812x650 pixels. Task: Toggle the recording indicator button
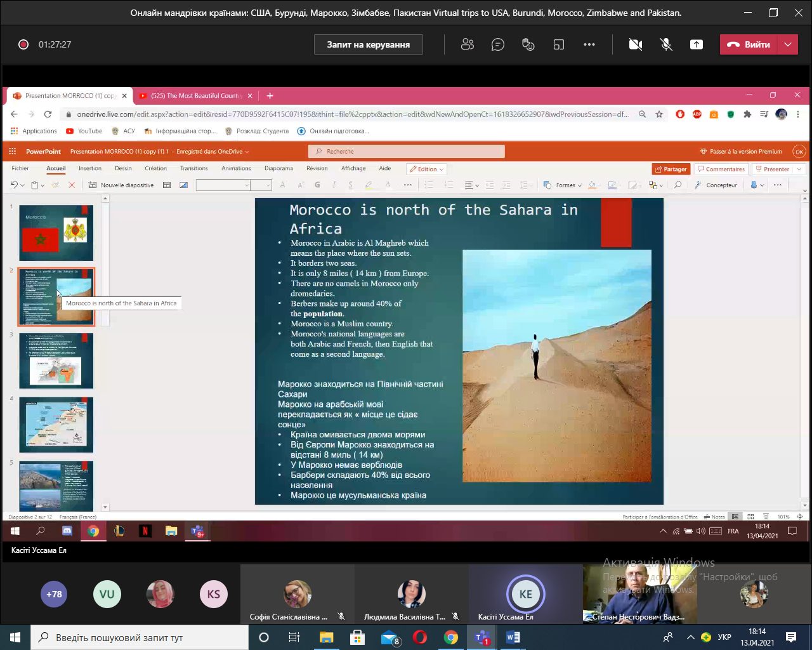pos(23,44)
